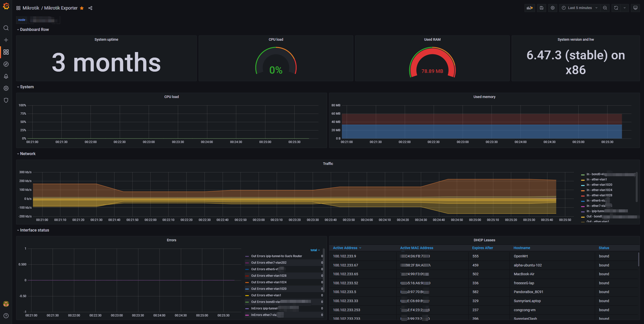The image size is (644, 324).
Task: Go to the Mikrotik folder link
Action: [31, 8]
